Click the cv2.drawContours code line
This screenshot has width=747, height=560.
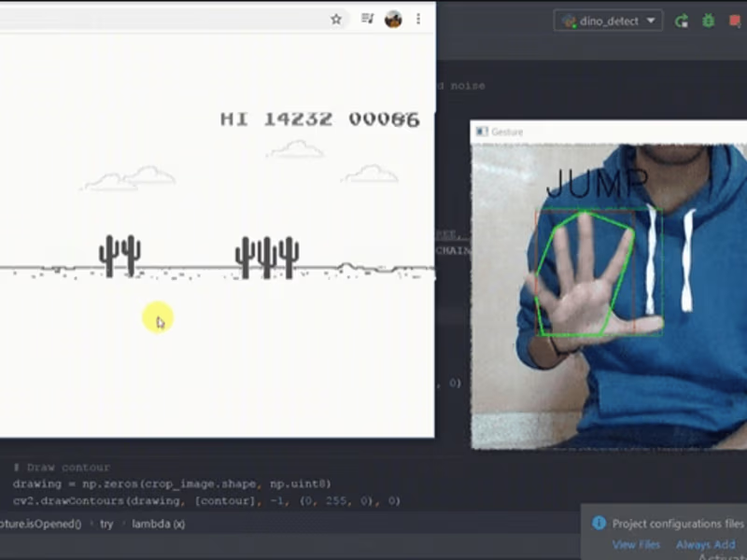[x=206, y=501]
